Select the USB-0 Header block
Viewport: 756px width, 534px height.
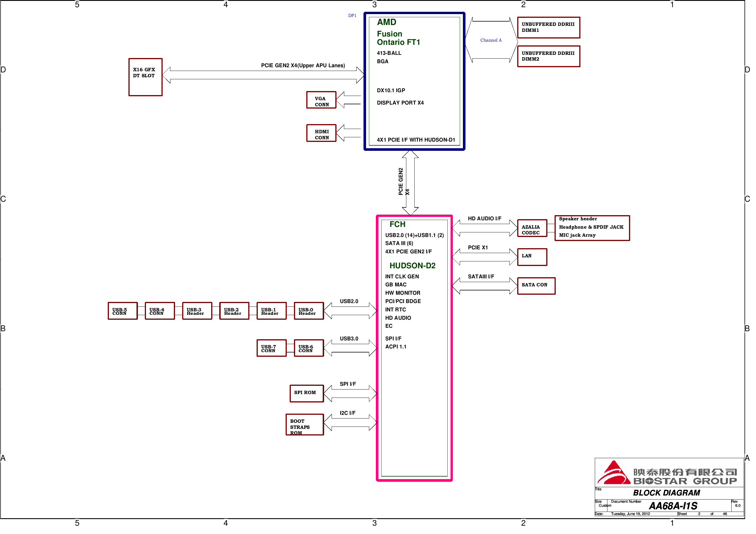pos(309,311)
